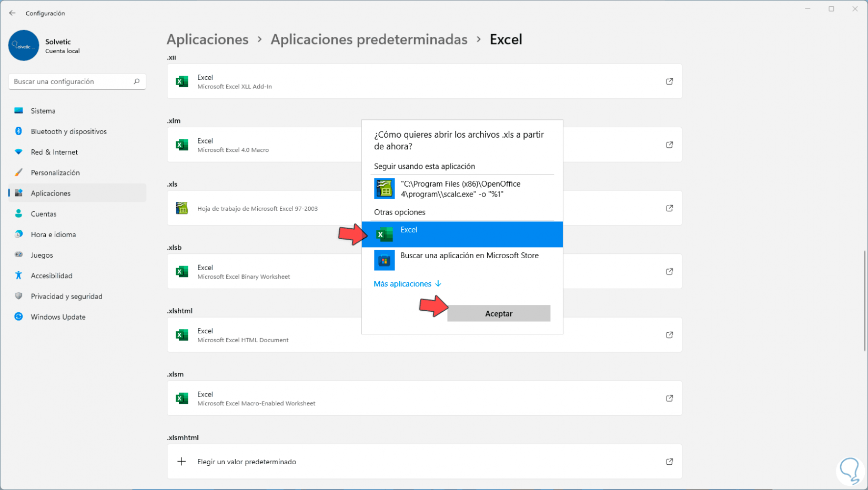This screenshot has width=868, height=490.
Task: Click the Accesibilidad figure icon
Action: 19,275
